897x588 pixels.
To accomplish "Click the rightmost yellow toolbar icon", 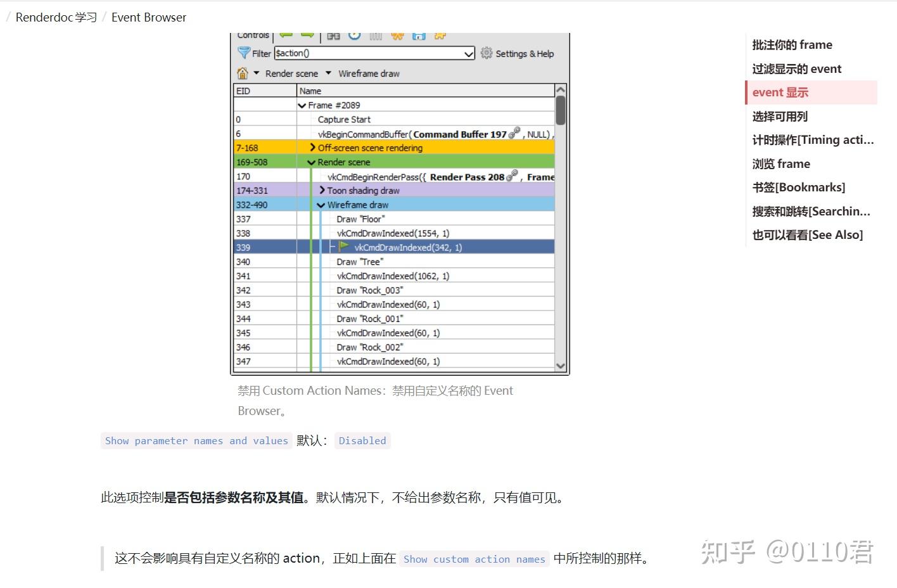I will tap(440, 35).
